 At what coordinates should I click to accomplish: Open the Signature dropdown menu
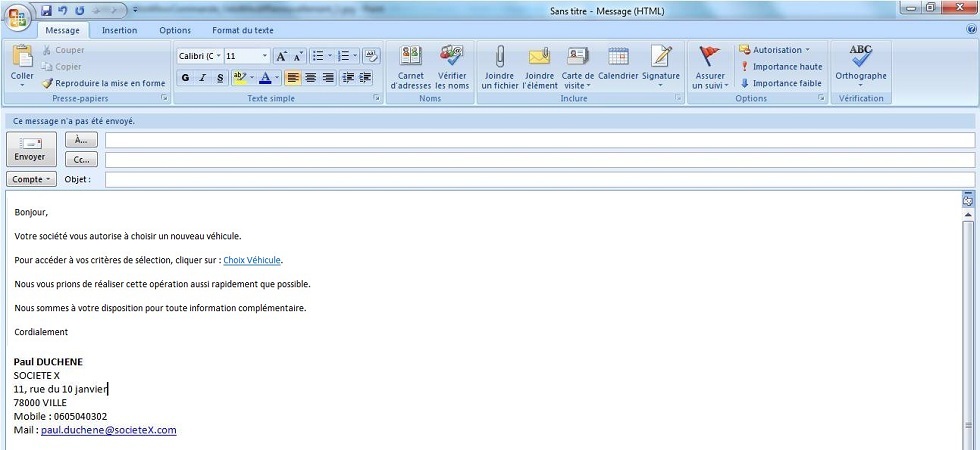tap(660, 64)
